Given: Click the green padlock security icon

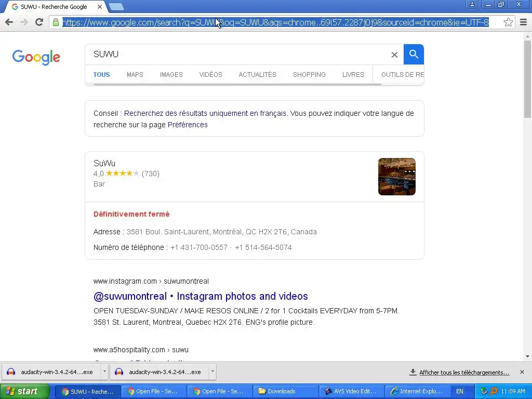Looking at the screenshot, I should [56, 22].
